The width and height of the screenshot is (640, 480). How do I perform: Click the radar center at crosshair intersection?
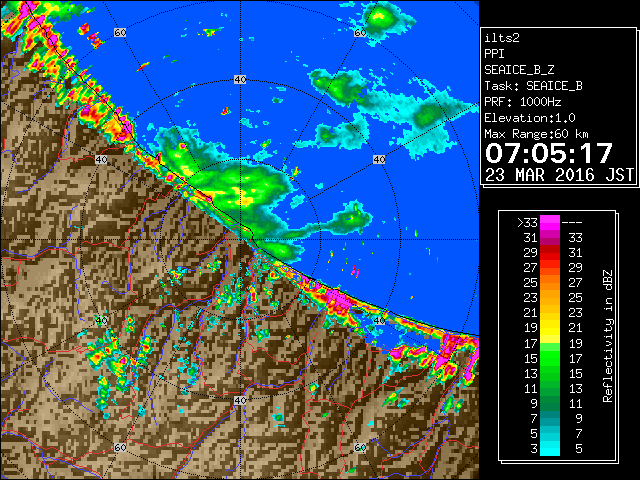tap(240, 240)
